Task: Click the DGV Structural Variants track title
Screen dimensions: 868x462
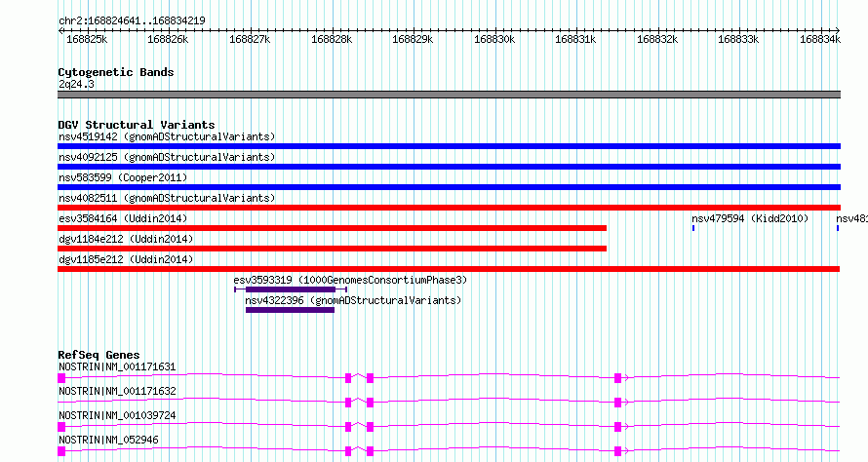Action: point(137,125)
